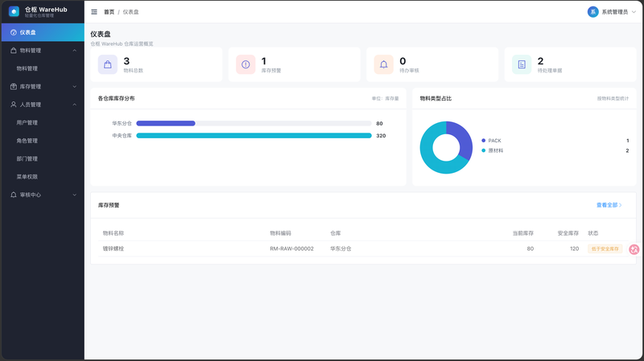
Task: Open 用户管理 submenu item
Action: click(x=43, y=123)
